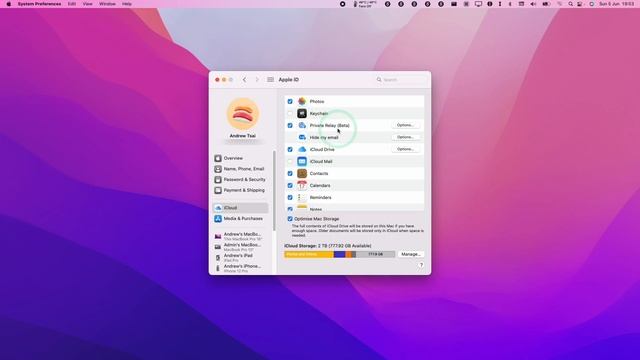Open Options for iCloud Drive

tap(405, 149)
